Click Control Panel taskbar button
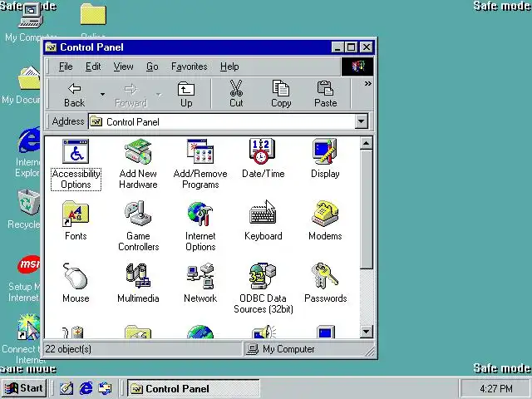The image size is (532, 399). click(194, 388)
